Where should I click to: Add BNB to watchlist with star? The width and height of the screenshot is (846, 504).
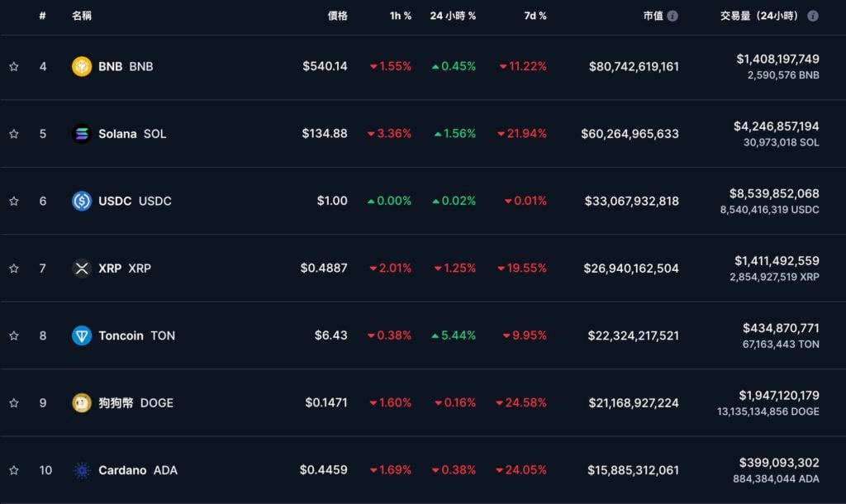pyautogui.click(x=14, y=67)
